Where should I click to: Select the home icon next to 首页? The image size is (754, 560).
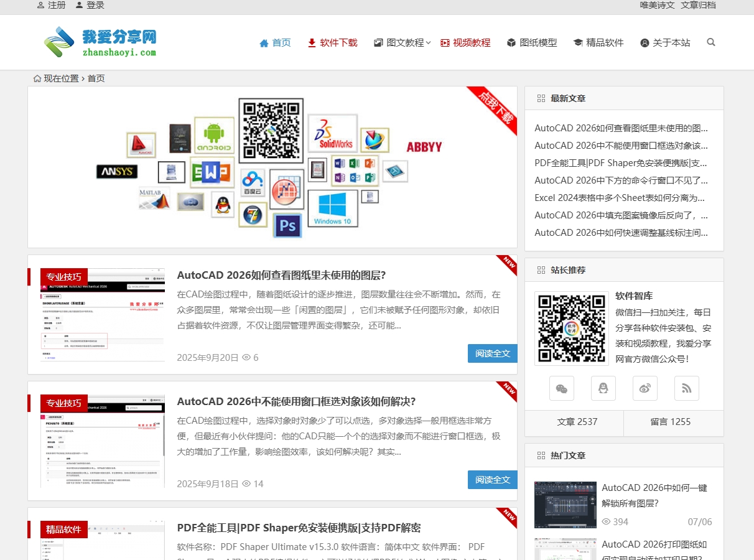pos(263,42)
